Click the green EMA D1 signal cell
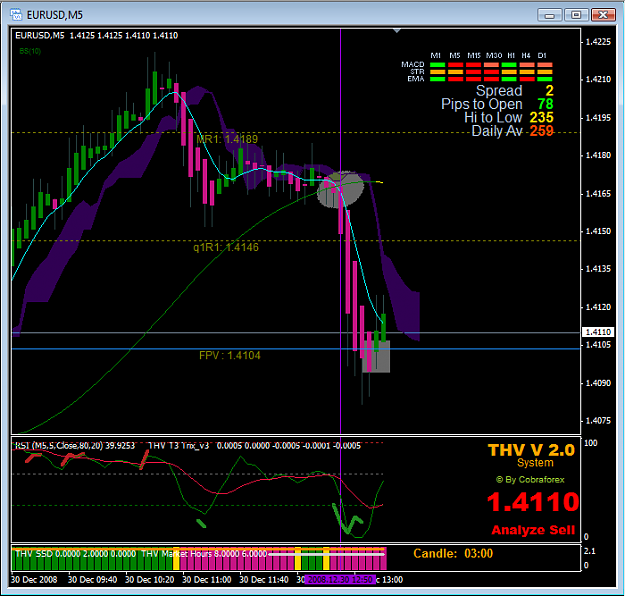The image size is (625, 596). pos(545,79)
